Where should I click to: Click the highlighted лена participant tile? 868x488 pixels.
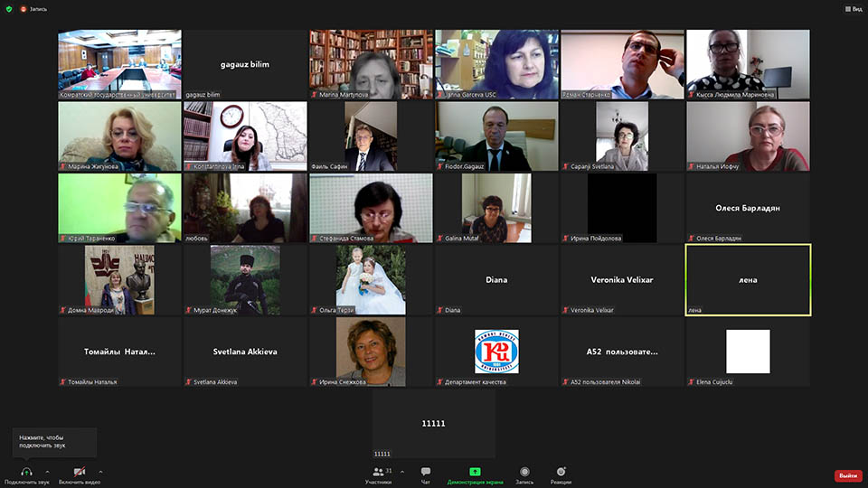748,280
